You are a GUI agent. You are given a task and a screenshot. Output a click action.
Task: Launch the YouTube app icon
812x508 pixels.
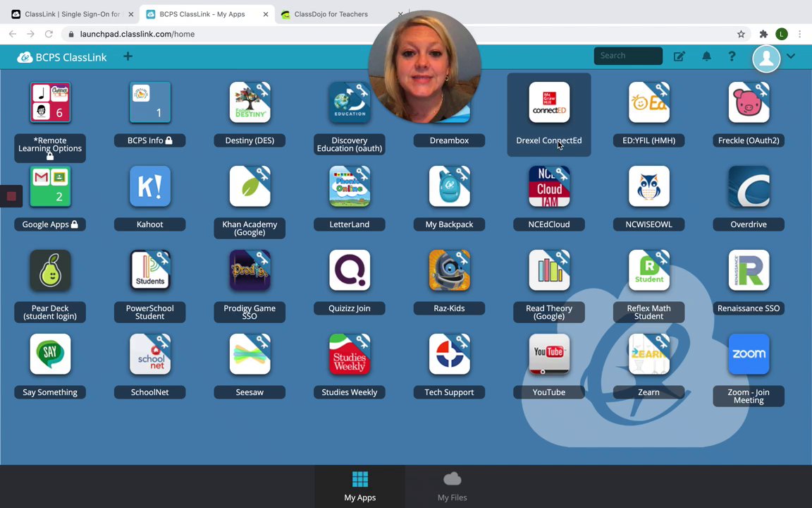coord(549,355)
